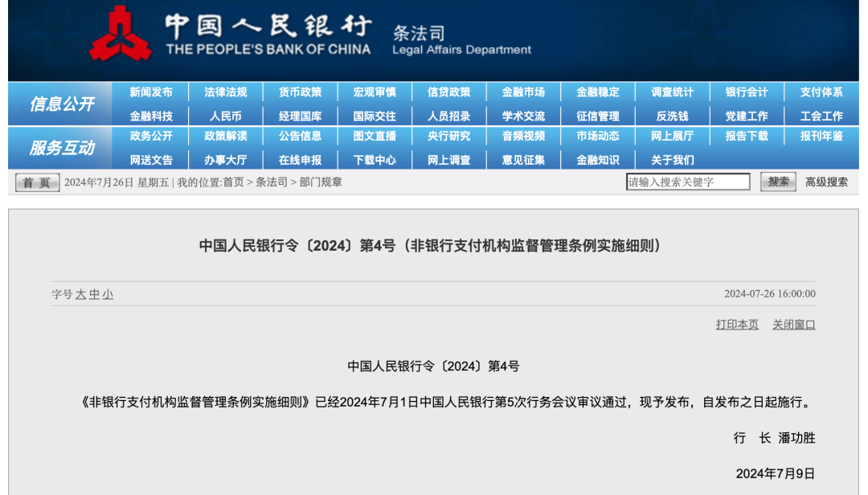Navigate to 央行研究 page
This screenshot has width=868, height=495.
[x=449, y=137]
